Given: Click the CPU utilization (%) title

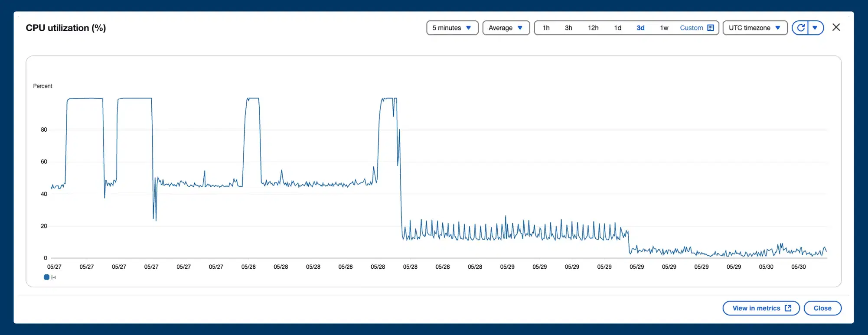Looking at the screenshot, I should [x=66, y=28].
